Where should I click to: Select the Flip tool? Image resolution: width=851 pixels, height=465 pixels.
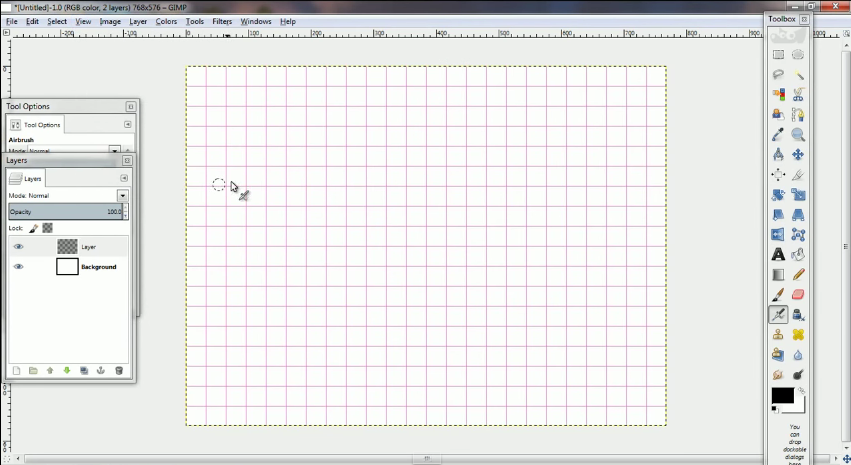[778, 234]
